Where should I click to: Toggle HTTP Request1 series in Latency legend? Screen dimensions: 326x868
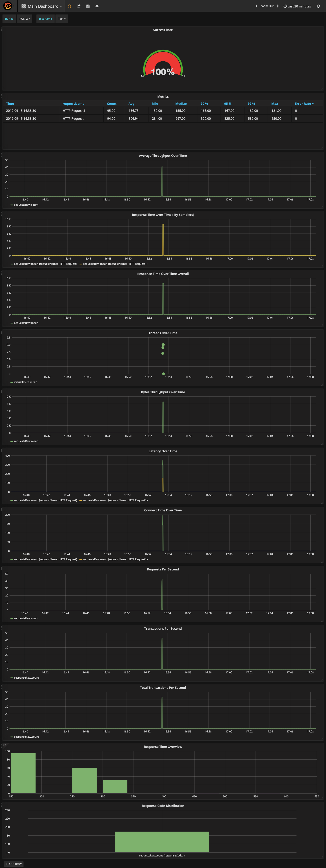[x=115, y=500]
